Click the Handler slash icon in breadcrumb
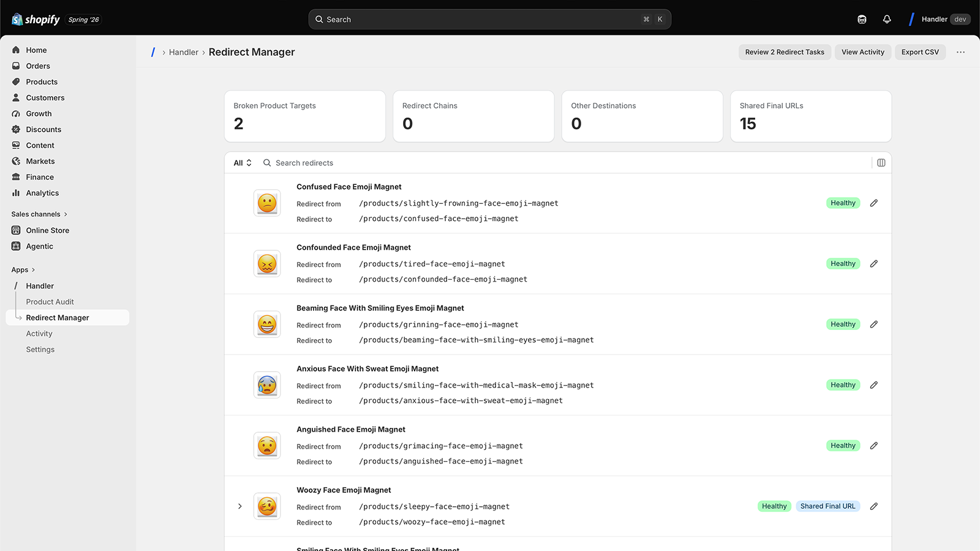The width and height of the screenshot is (980, 551). [153, 52]
